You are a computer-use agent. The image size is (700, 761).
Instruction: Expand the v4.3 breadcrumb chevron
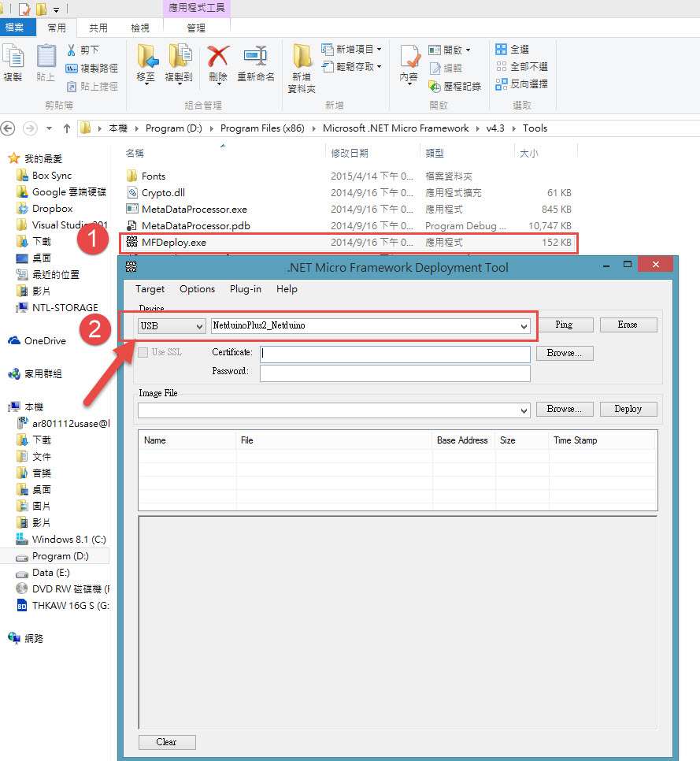coord(513,128)
